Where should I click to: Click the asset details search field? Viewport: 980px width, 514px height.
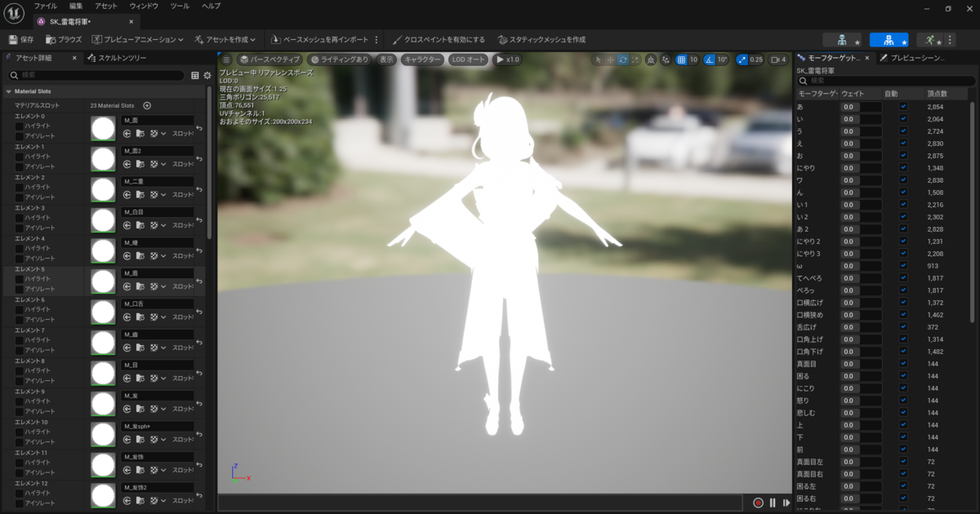[x=96, y=75]
